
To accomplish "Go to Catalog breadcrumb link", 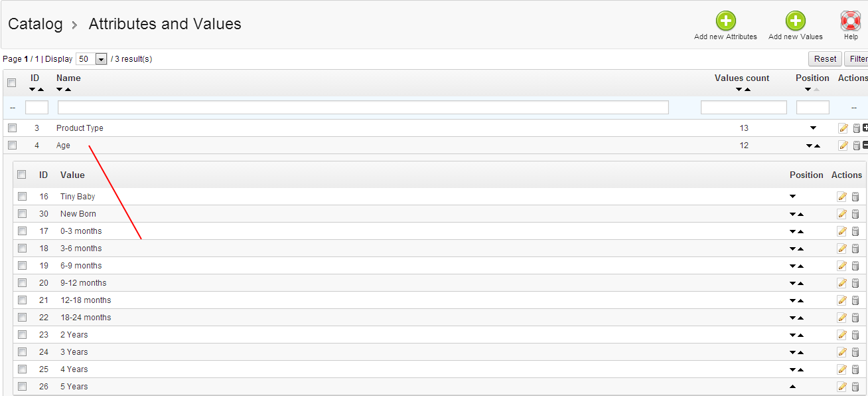I will 35,25.
